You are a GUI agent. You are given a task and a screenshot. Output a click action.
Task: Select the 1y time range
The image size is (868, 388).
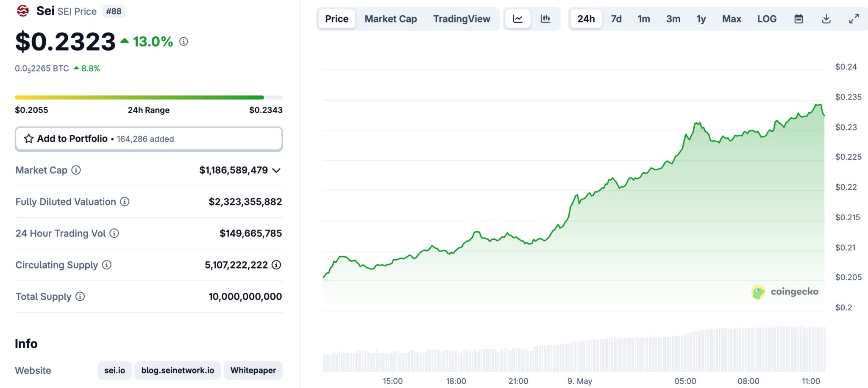point(701,19)
